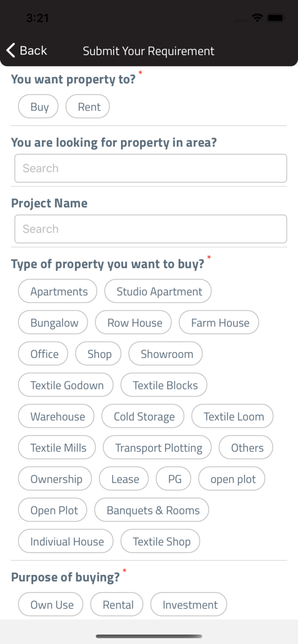This screenshot has height=644, width=298.
Task: Select Showroom from property types
Action: coord(165,354)
